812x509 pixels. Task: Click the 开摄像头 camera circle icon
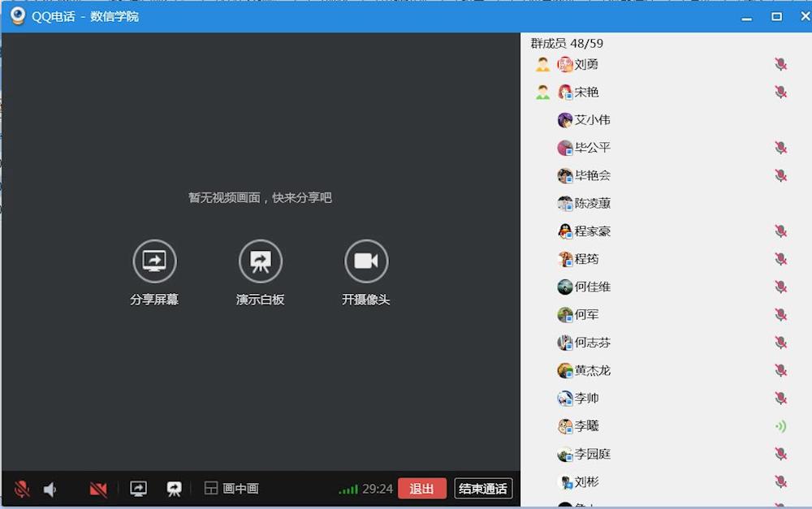coord(366,261)
